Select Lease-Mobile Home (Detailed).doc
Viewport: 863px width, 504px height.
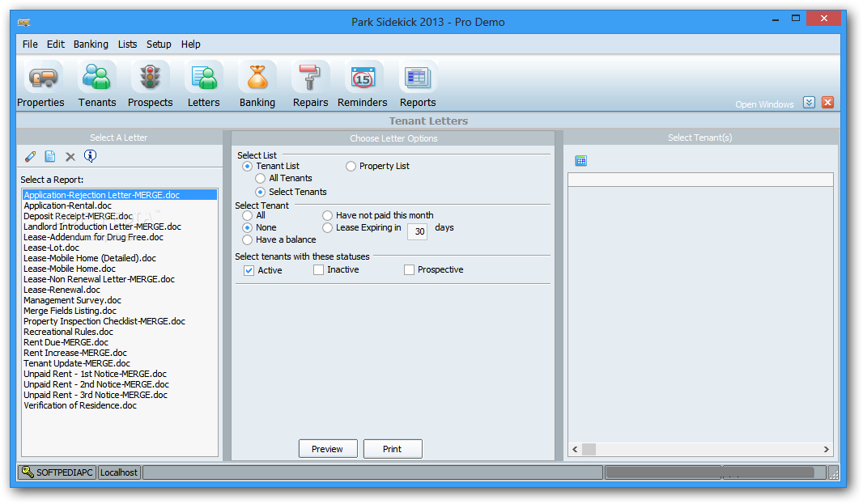[90, 258]
